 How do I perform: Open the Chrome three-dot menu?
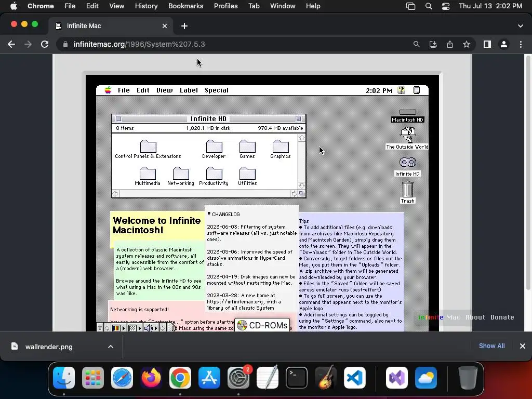tap(521, 44)
